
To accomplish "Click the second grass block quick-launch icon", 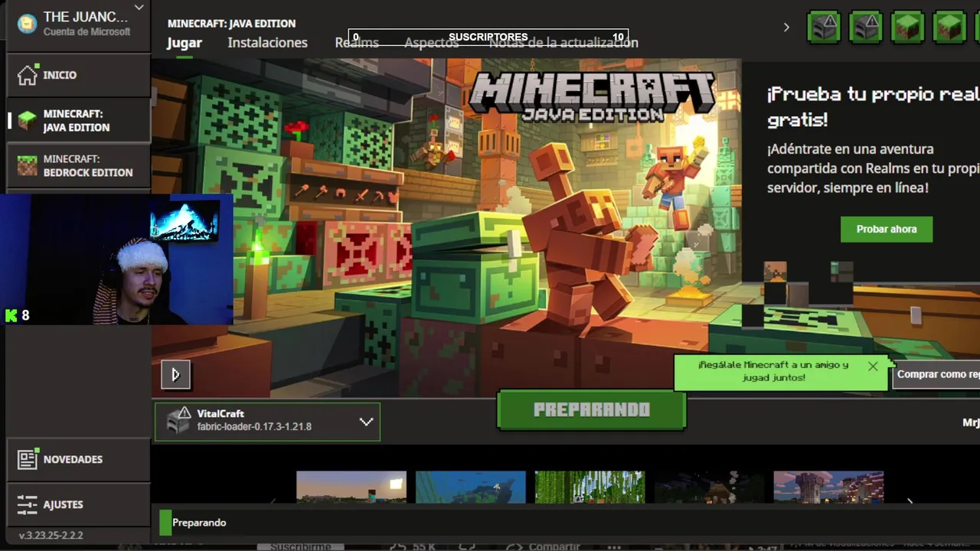I will (949, 28).
